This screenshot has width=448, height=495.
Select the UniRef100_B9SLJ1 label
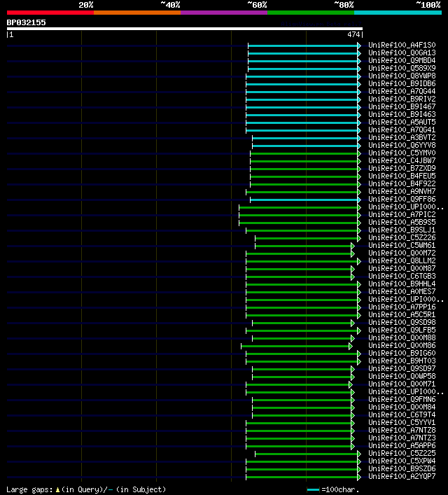(x=402, y=230)
